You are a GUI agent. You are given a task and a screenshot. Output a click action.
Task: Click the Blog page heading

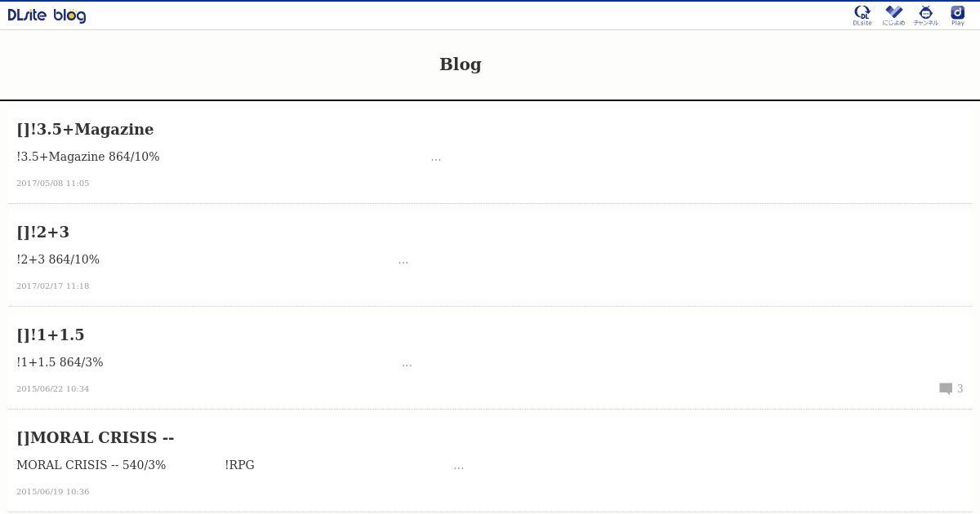(461, 64)
